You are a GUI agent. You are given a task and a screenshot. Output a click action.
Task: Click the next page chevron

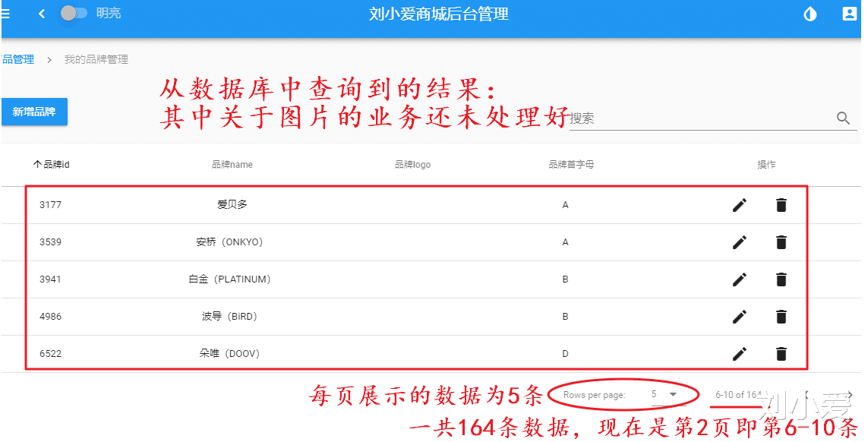click(848, 394)
